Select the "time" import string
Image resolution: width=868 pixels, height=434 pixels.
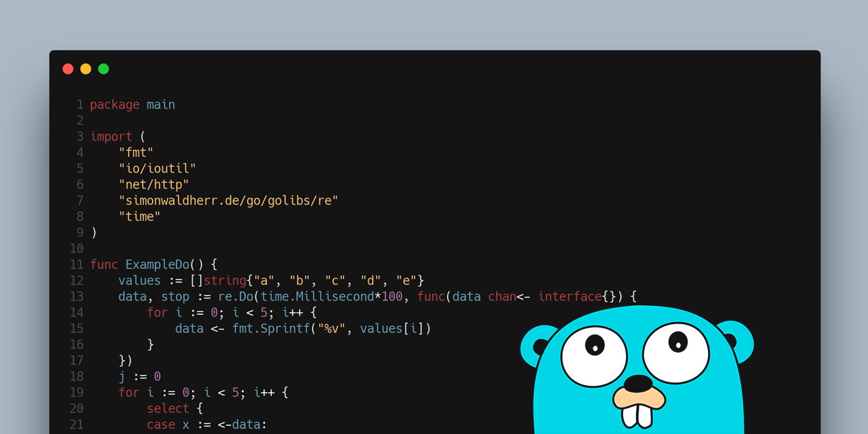(140, 216)
